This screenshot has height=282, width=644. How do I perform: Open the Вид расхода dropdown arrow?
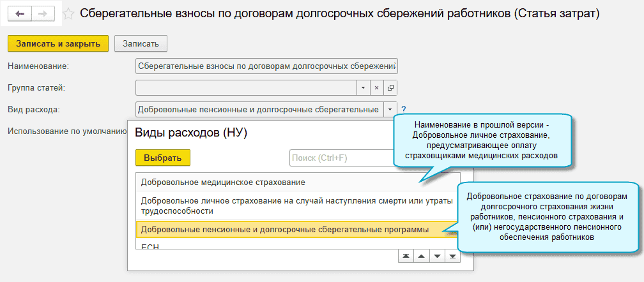click(390, 110)
